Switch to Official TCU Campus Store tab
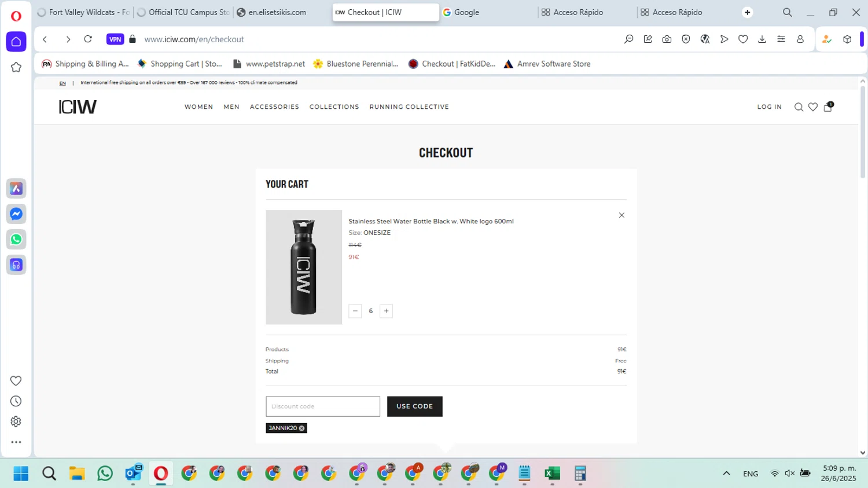This screenshot has height=488, width=868. tap(183, 12)
